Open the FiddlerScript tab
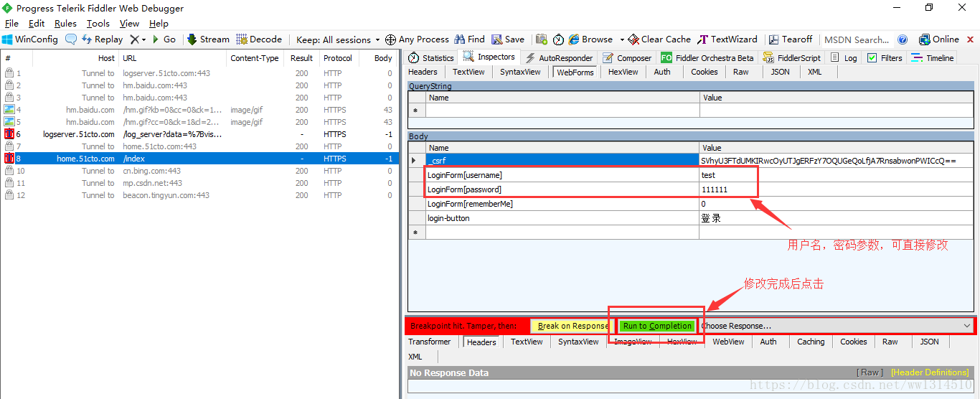Viewport: 980px width, 399px height. tap(792, 58)
